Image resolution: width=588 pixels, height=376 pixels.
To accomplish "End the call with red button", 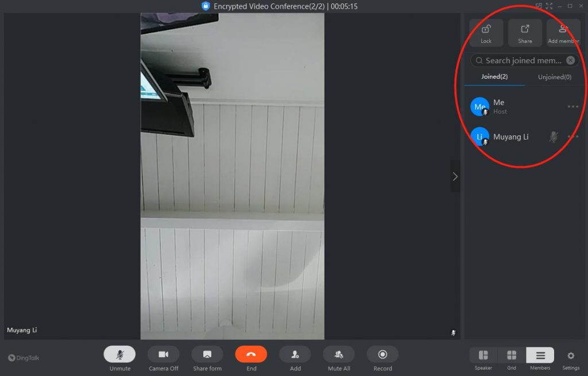I will [251, 354].
